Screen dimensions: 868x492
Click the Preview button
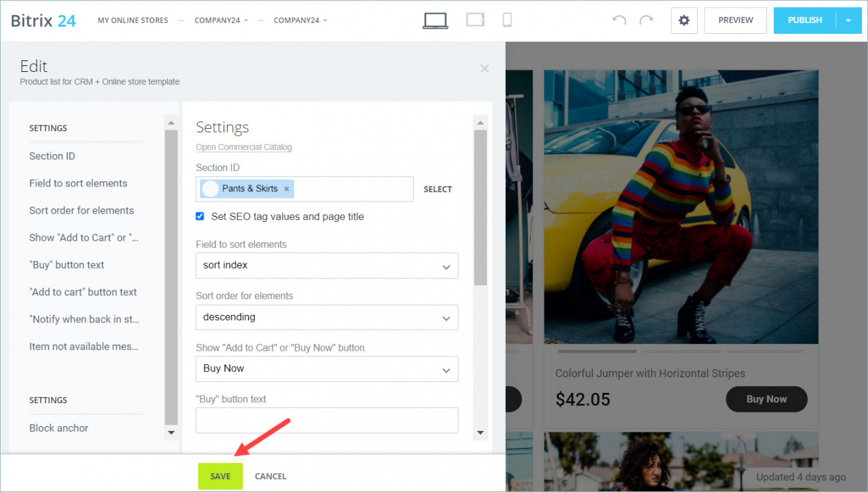tap(736, 20)
